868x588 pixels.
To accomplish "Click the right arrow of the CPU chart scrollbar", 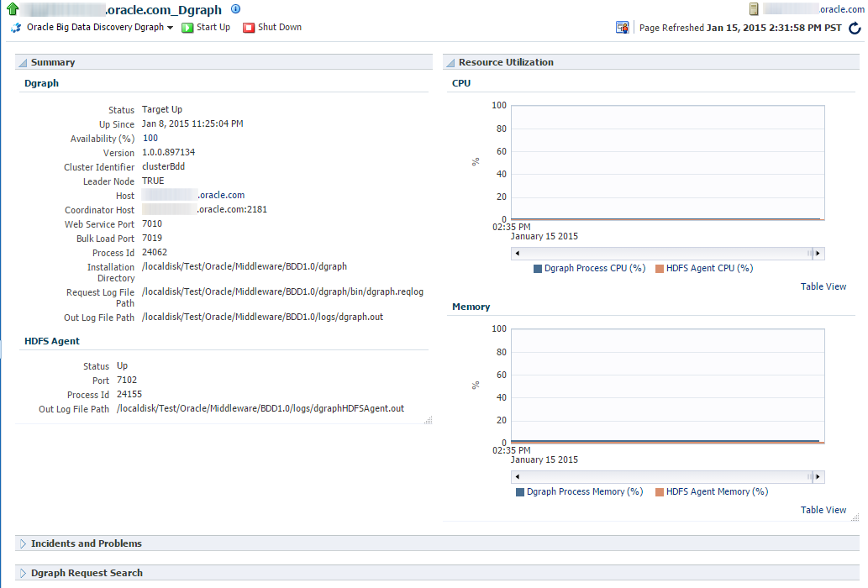I will pyautogui.click(x=818, y=253).
